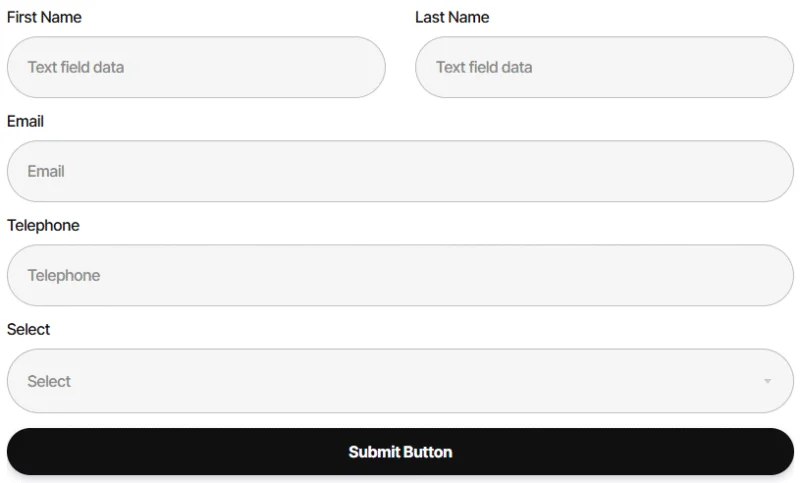Click the bold "Email" field label

pyautogui.click(x=25, y=121)
